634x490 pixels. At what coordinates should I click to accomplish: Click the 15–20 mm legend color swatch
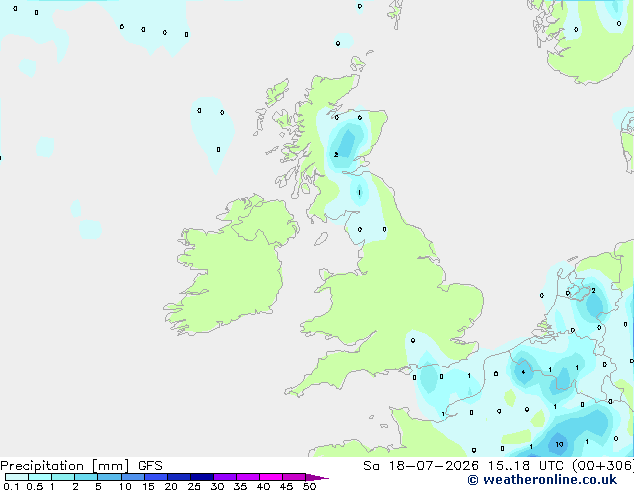pyautogui.click(x=156, y=477)
